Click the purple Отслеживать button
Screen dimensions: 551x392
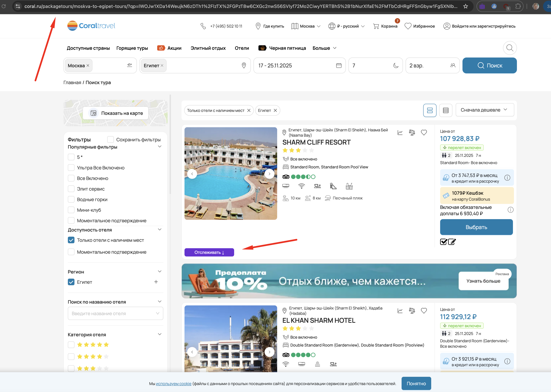[209, 252]
